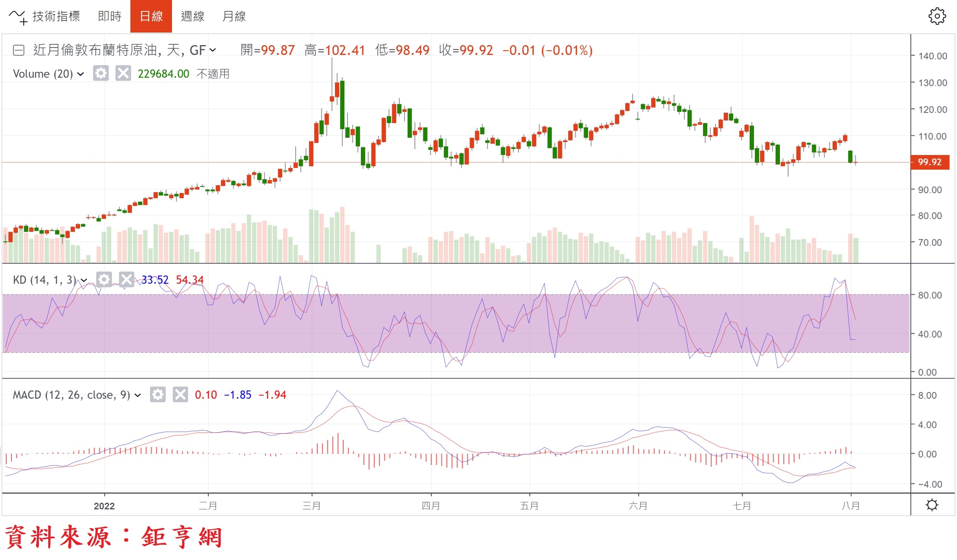Expand the symbol legend dropdown arrow
Viewport: 957px width, 560px height.
[212, 50]
